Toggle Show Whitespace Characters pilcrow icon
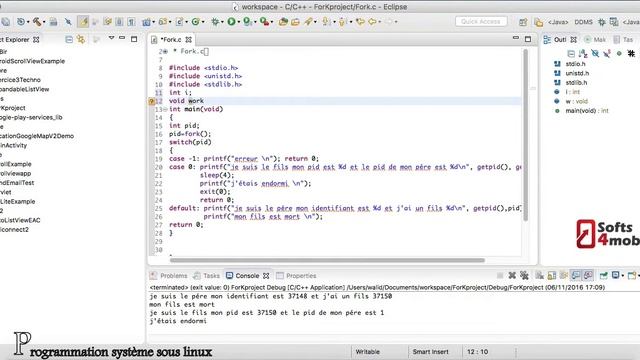The image size is (640, 360). click(131, 22)
